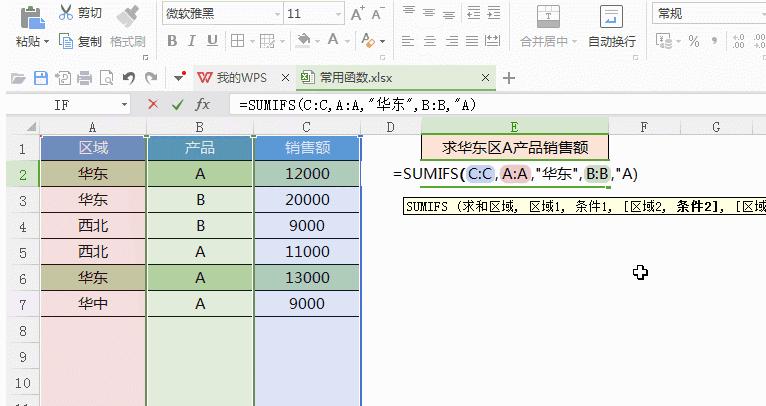Decrease indent icon
Viewport: 766px width, 406px height.
point(473,13)
